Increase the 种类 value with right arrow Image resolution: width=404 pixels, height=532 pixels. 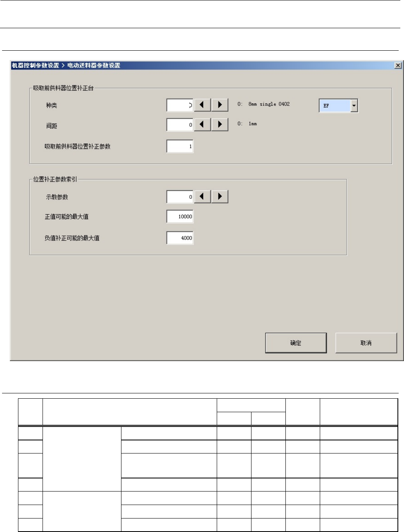click(220, 105)
